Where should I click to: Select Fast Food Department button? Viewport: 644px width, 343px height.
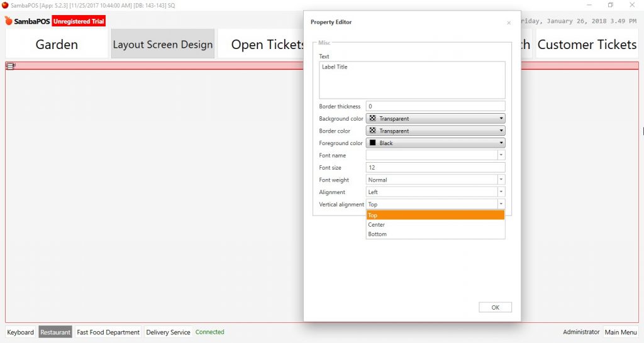pyautogui.click(x=108, y=332)
